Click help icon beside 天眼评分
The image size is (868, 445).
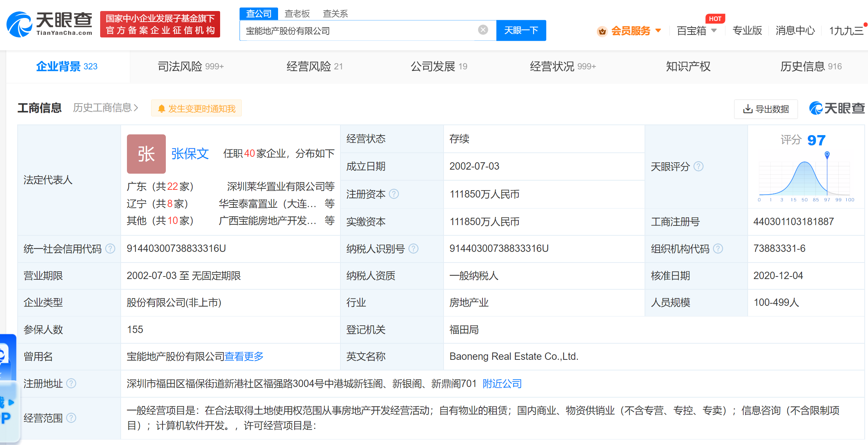click(699, 166)
